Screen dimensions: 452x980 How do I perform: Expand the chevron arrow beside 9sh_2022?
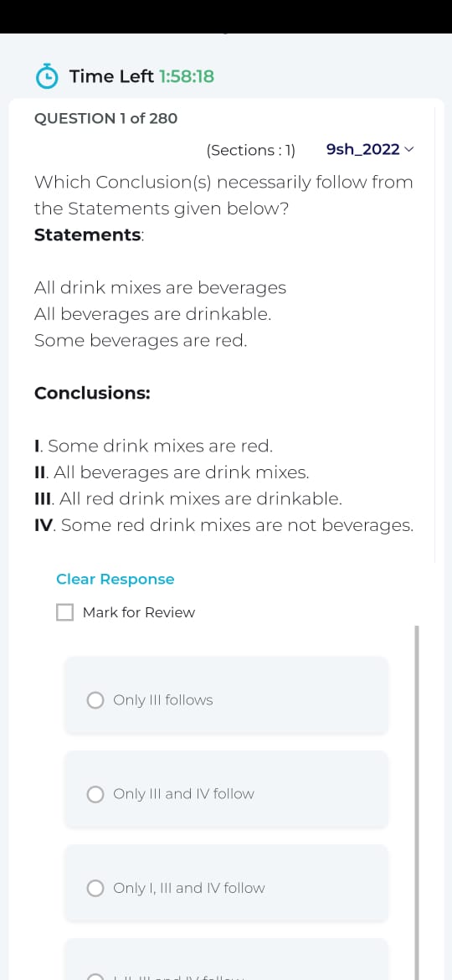click(x=409, y=150)
